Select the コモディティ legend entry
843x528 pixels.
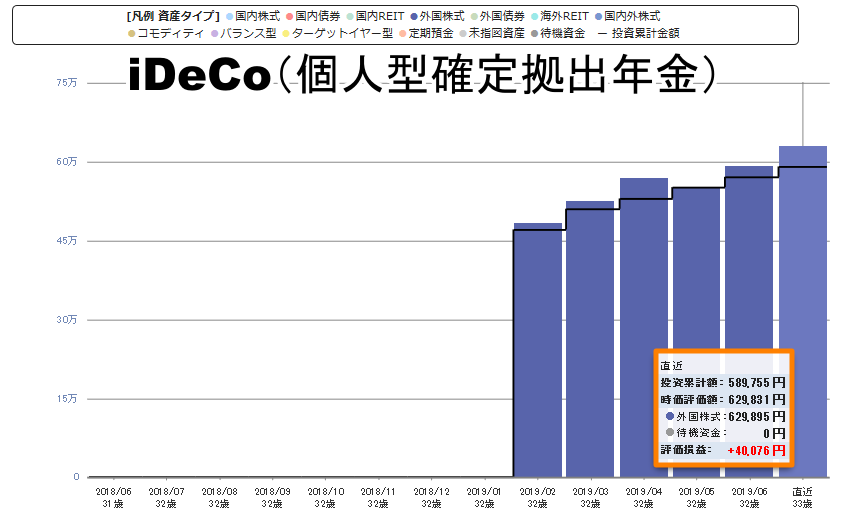166,33
